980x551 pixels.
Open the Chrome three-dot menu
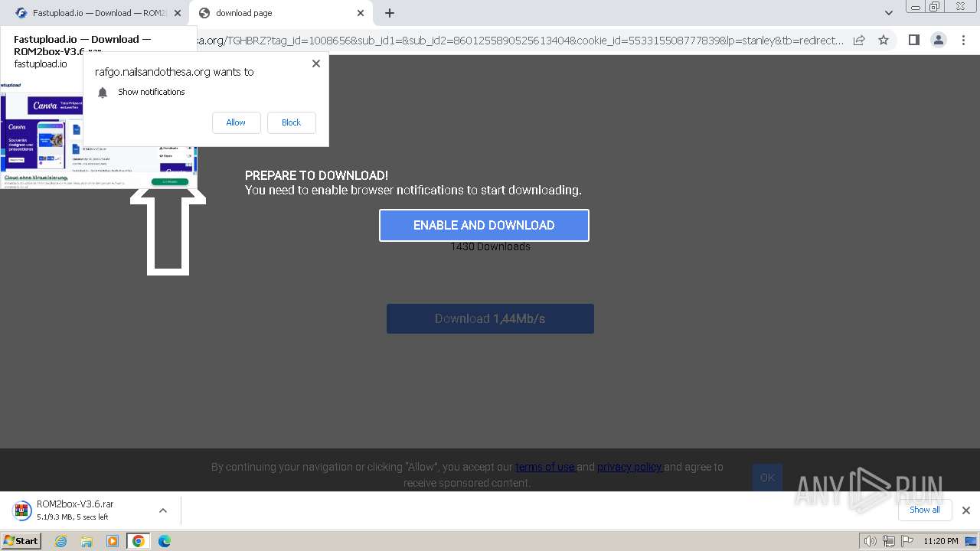tap(965, 41)
